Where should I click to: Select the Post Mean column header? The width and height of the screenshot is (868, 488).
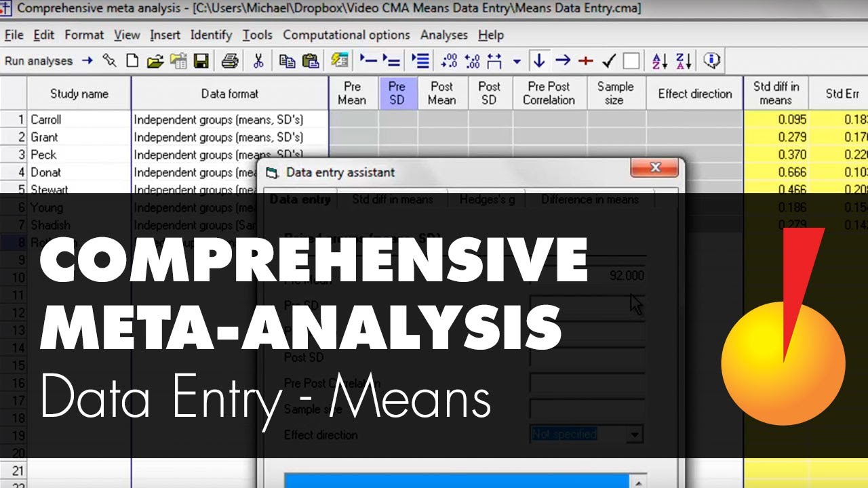(441, 94)
